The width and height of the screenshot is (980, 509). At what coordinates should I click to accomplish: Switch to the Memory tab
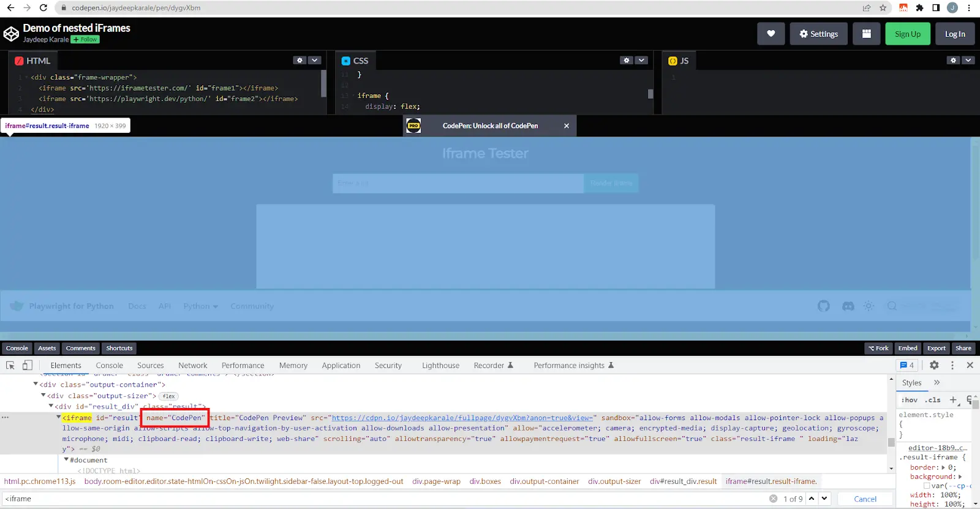coord(293,365)
